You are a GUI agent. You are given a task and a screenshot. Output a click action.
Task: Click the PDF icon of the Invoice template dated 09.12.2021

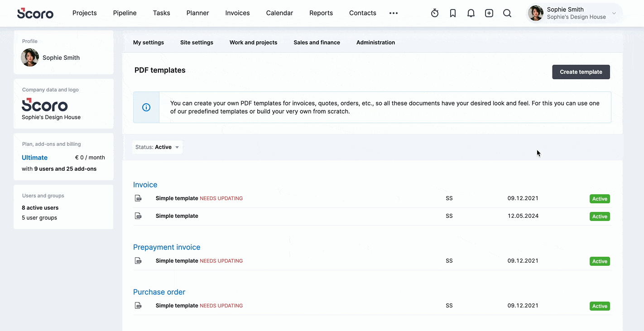pos(138,198)
